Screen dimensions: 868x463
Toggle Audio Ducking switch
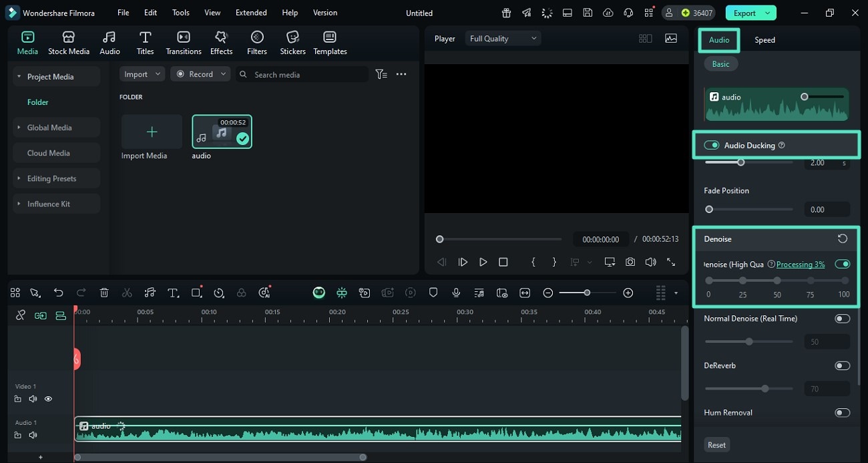coord(711,145)
